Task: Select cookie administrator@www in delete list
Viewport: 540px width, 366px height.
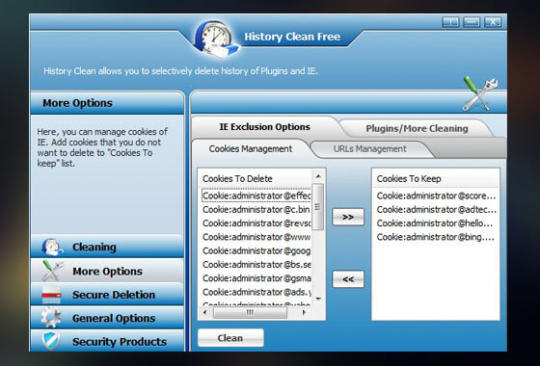Action: [x=256, y=237]
